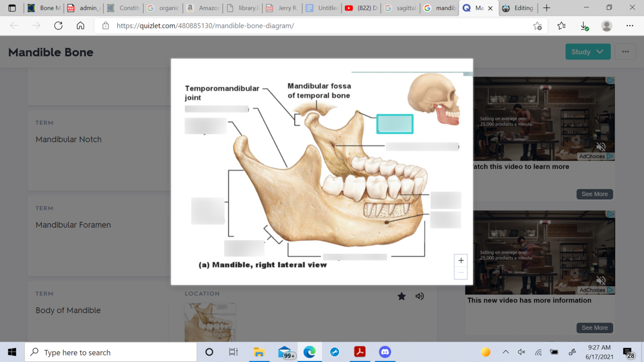Screen dimensions: 644x362
Task: Go to browser home page
Action: tap(81, 26)
